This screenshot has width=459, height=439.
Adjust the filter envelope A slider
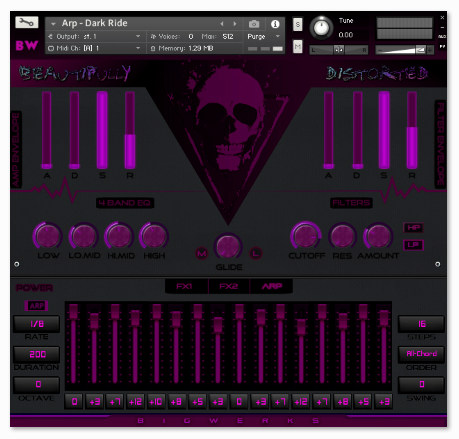point(329,130)
